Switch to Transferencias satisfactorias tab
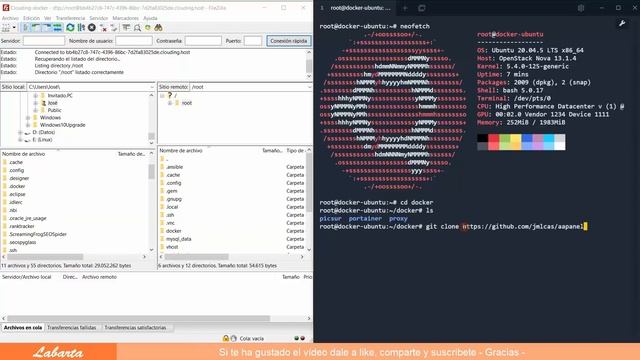Image resolution: width=640 pixels, height=360 pixels. pyautogui.click(x=135, y=328)
